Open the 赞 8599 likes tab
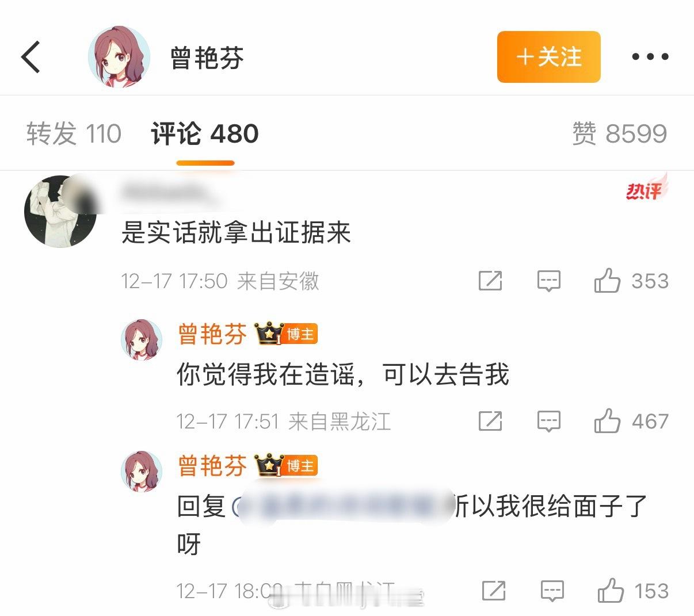This screenshot has width=694, height=616. click(620, 133)
